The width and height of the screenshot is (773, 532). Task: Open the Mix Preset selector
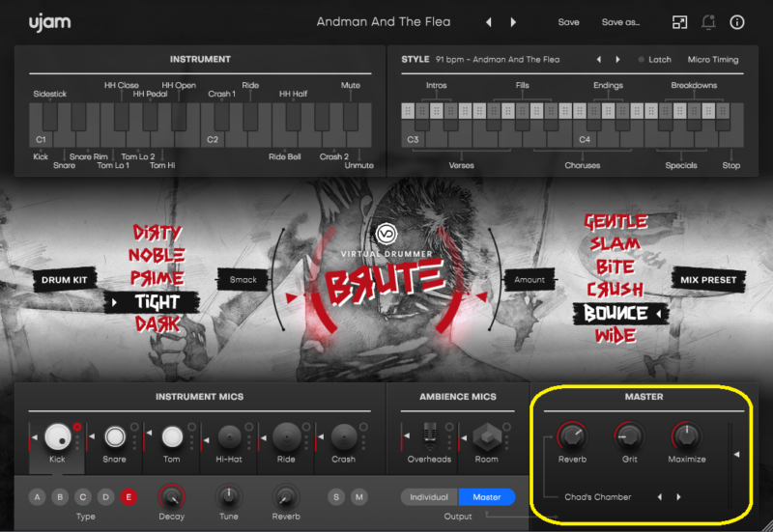click(x=708, y=280)
